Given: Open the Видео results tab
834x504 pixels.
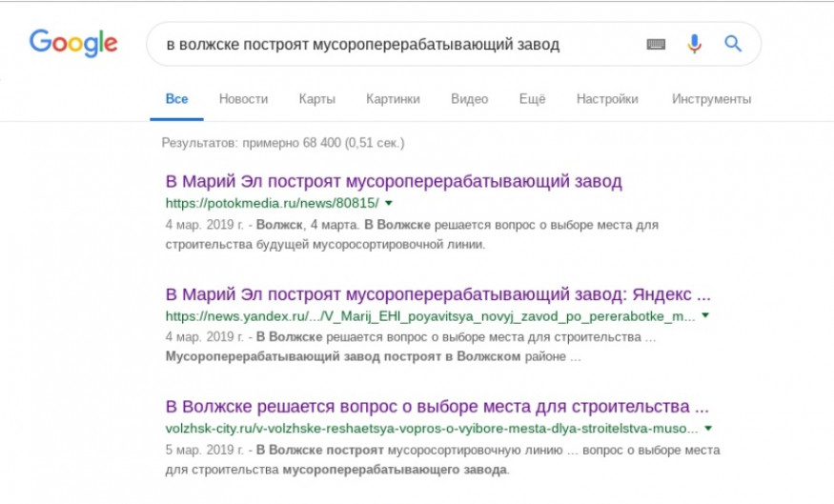Looking at the screenshot, I should tap(469, 99).
